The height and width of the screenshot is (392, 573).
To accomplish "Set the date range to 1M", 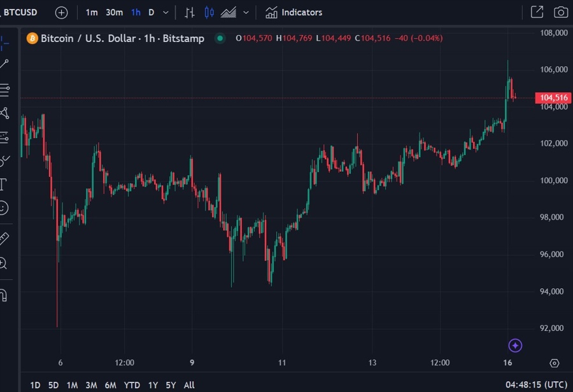I will (73, 385).
